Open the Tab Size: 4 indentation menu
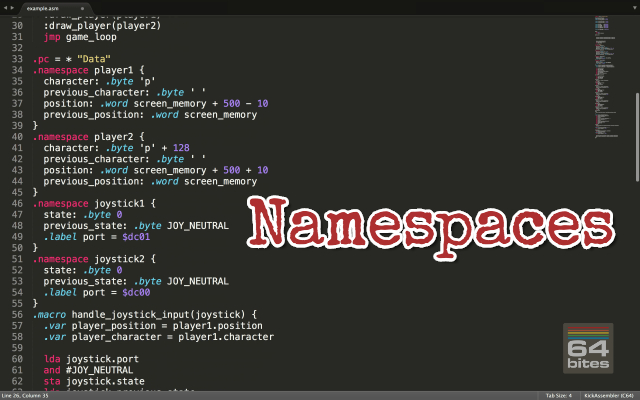 (x=556, y=395)
